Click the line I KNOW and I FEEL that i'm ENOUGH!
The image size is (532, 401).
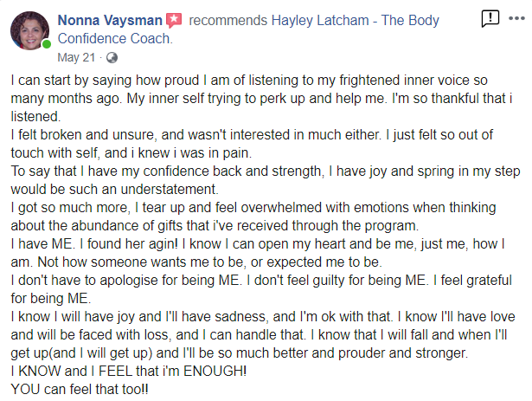coord(129,371)
